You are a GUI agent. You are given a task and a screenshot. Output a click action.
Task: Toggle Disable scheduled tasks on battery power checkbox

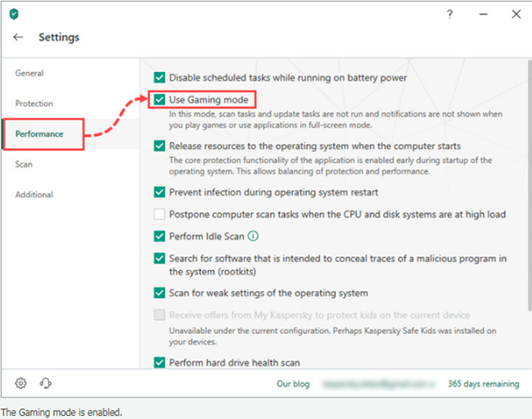pyautogui.click(x=160, y=78)
